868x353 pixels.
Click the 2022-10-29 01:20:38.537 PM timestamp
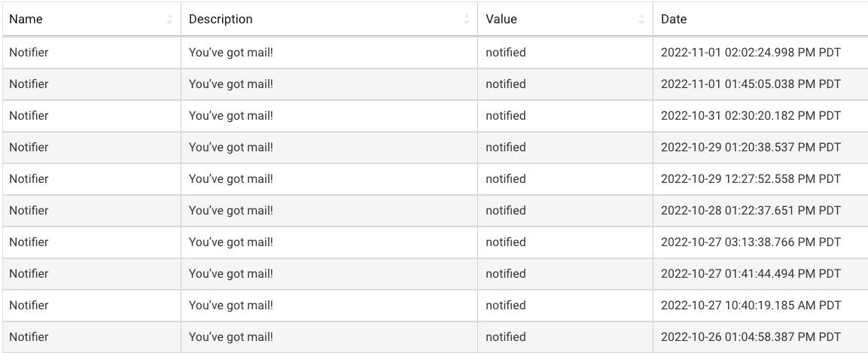[750, 148]
